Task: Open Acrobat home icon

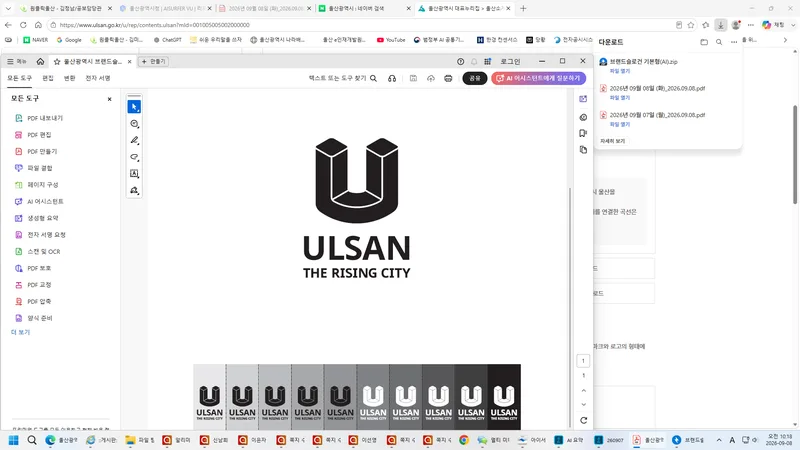Action: tap(40, 61)
